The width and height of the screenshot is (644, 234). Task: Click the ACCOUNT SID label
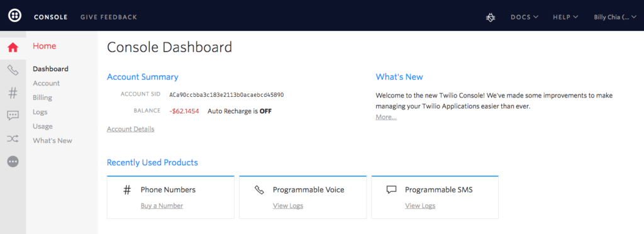pos(140,94)
